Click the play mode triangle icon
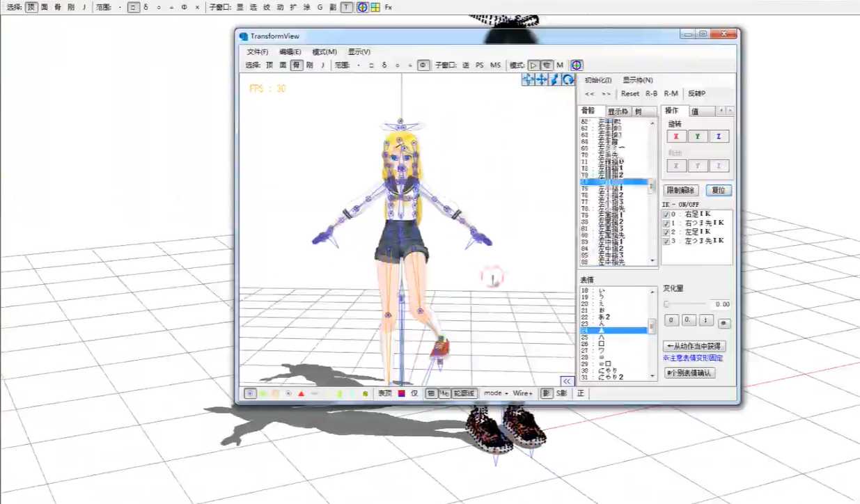 (533, 65)
